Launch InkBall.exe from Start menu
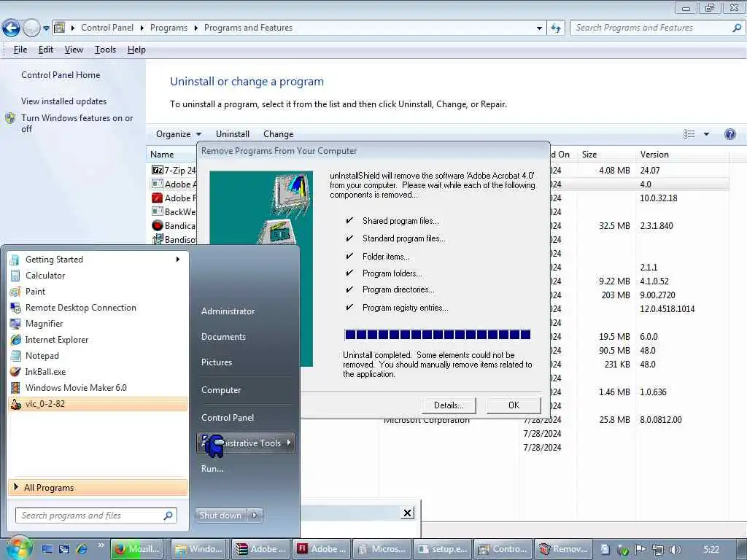747x560 pixels. (x=98, y=371)
